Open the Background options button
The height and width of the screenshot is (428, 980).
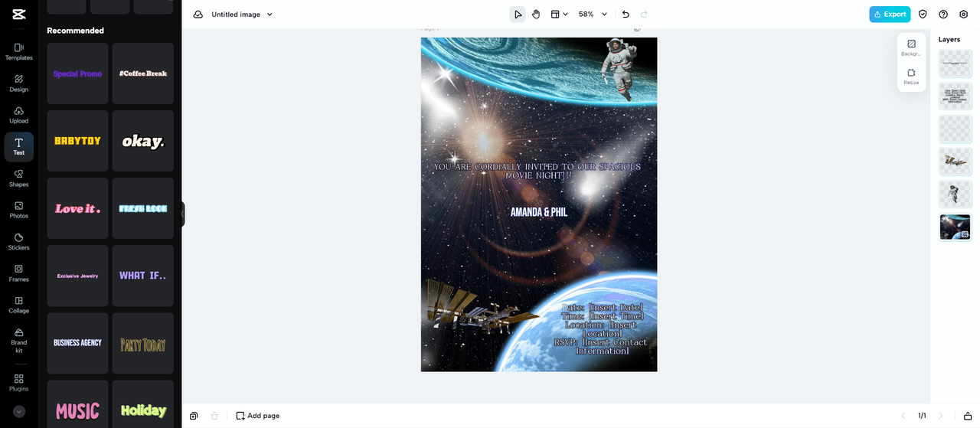pyautogui.click(x=911, y=47)
